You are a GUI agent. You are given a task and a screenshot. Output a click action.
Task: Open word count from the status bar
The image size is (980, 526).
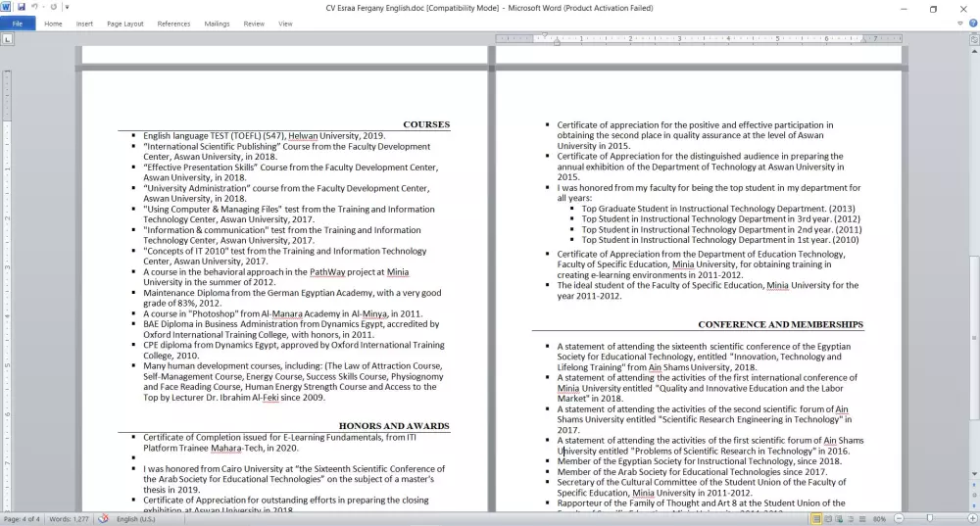point(69,519)
